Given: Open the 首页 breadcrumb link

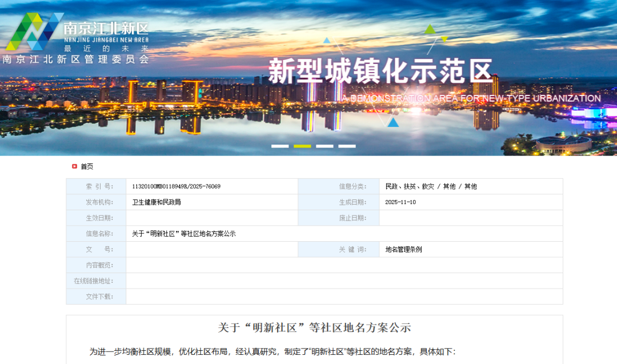Looking at the screenshot, I should pyautogui.click(x=87, y=166).
